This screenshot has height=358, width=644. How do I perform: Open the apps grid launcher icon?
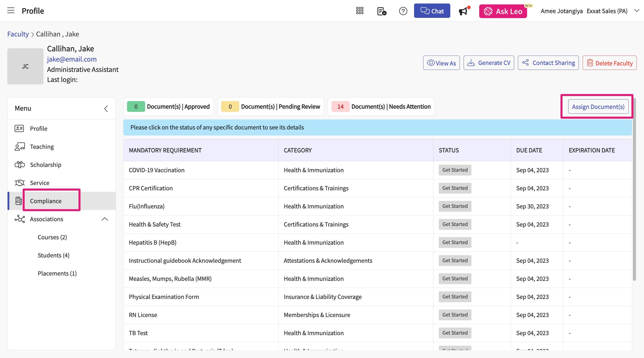[x=360, y=11]
